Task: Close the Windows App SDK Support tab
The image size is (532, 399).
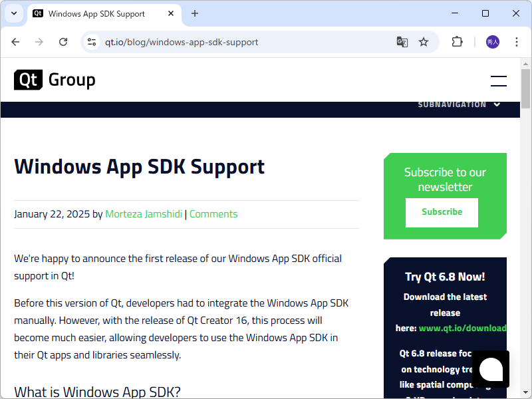Action: tap(171, 13)
